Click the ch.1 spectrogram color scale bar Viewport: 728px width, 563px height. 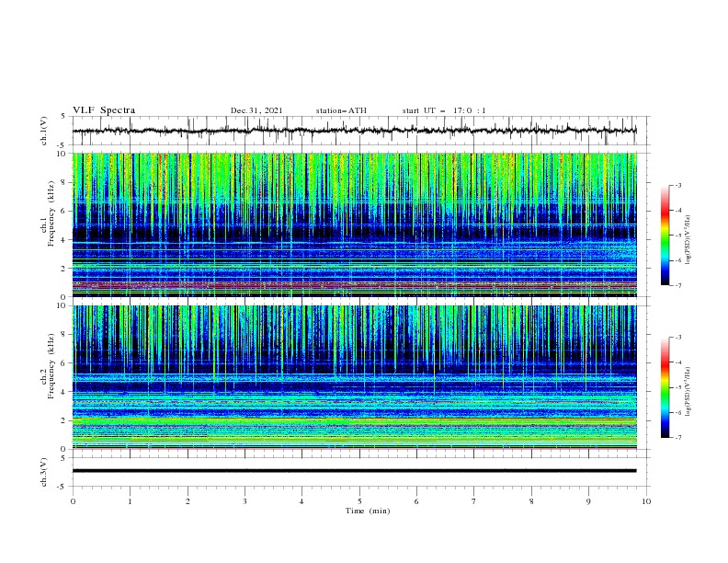click(x=665, y=236)
